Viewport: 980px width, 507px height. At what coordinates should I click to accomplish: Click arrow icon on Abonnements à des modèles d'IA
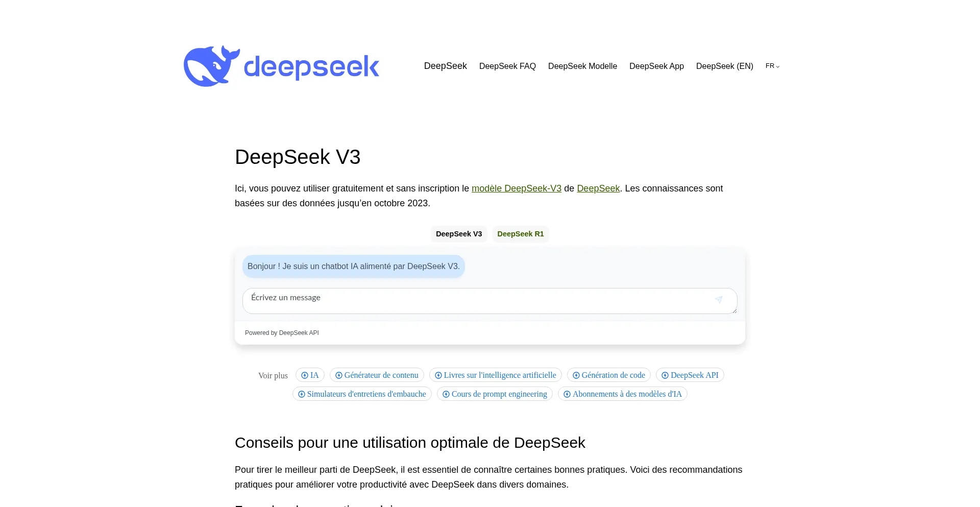[567, 394]
